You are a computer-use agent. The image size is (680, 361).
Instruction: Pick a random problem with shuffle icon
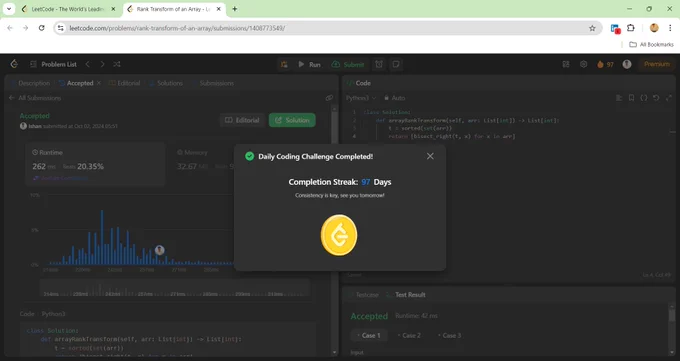117,64
